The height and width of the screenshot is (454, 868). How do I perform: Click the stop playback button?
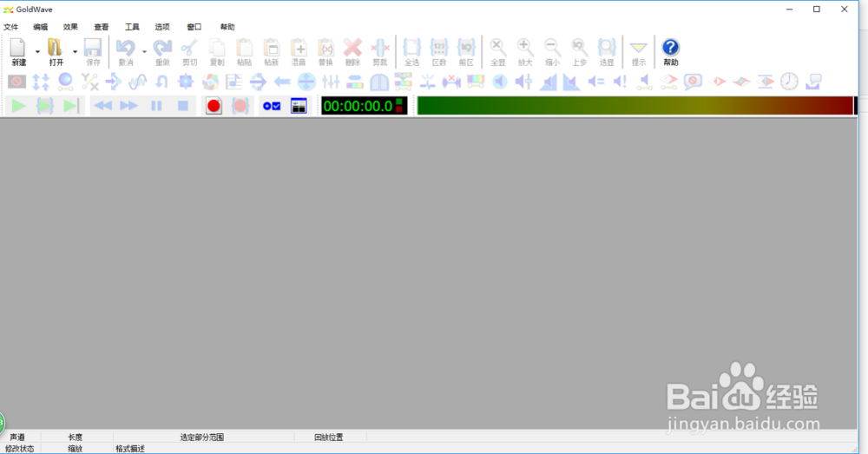point(183,106)
